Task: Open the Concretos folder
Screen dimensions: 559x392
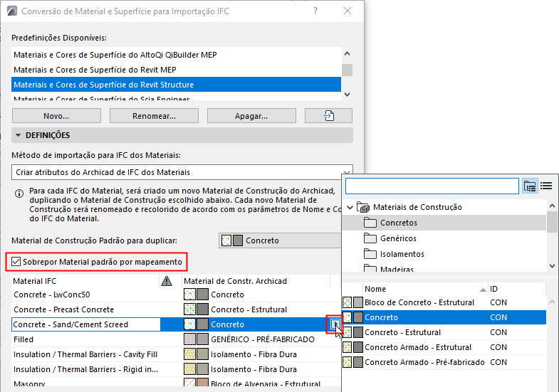Action: click(x=399, y=223)
